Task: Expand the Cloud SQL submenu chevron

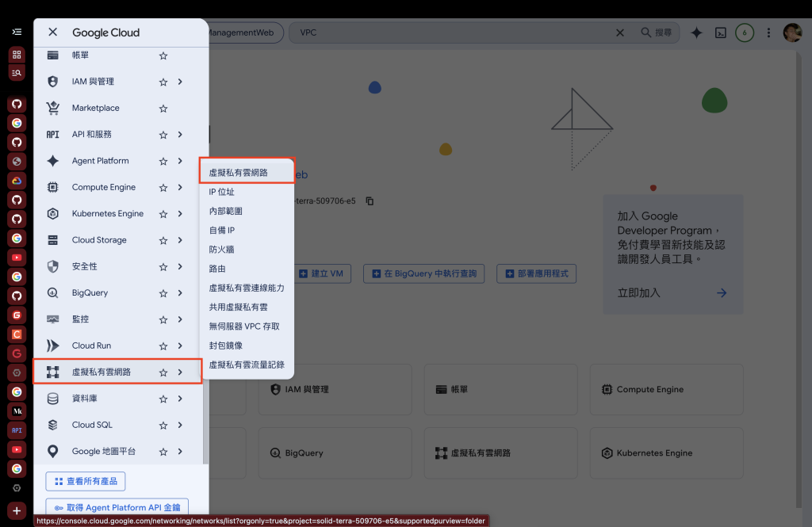Action: pos(180,425)
